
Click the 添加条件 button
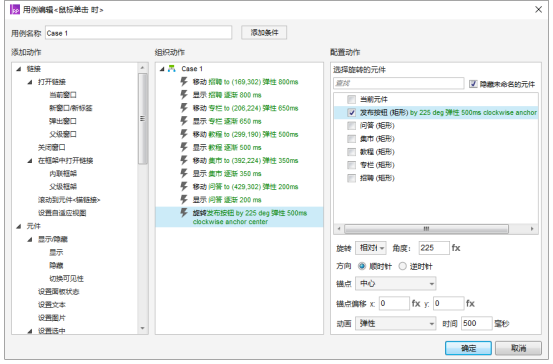coord(264,32)
